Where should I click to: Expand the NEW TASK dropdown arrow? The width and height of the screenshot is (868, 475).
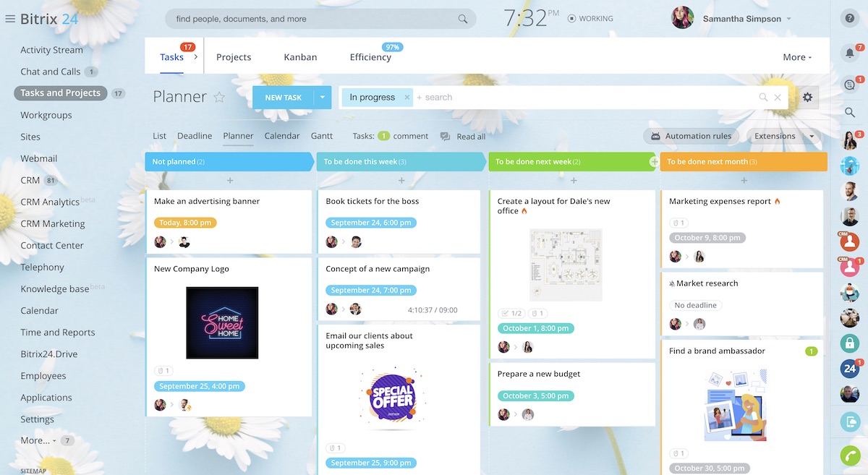[x=322, y=98]
